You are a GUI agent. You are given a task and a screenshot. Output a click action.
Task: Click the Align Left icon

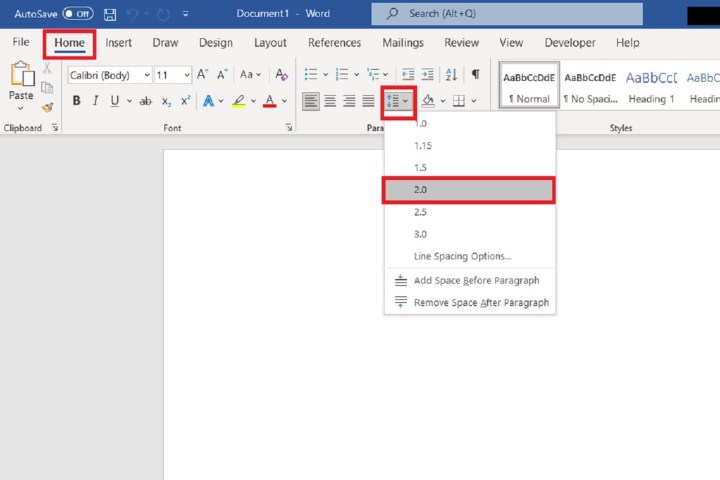311,101
